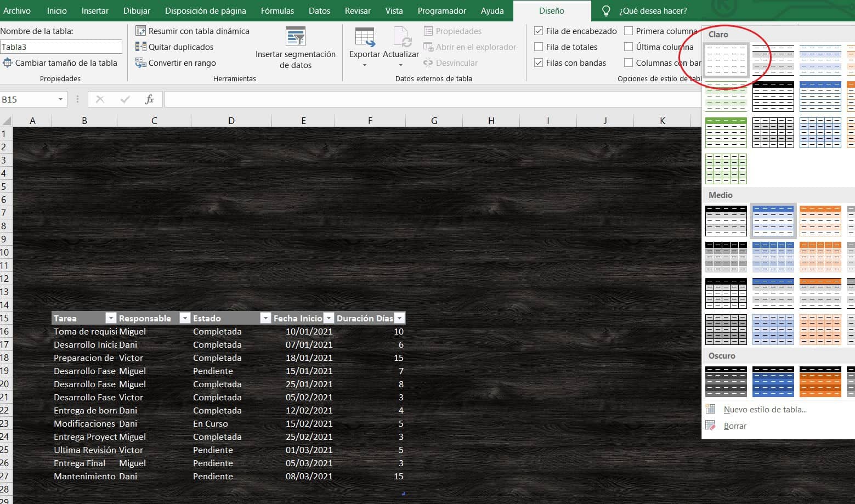
Task: Switch to the Fórmulas tab
Action: coord(278,10)
